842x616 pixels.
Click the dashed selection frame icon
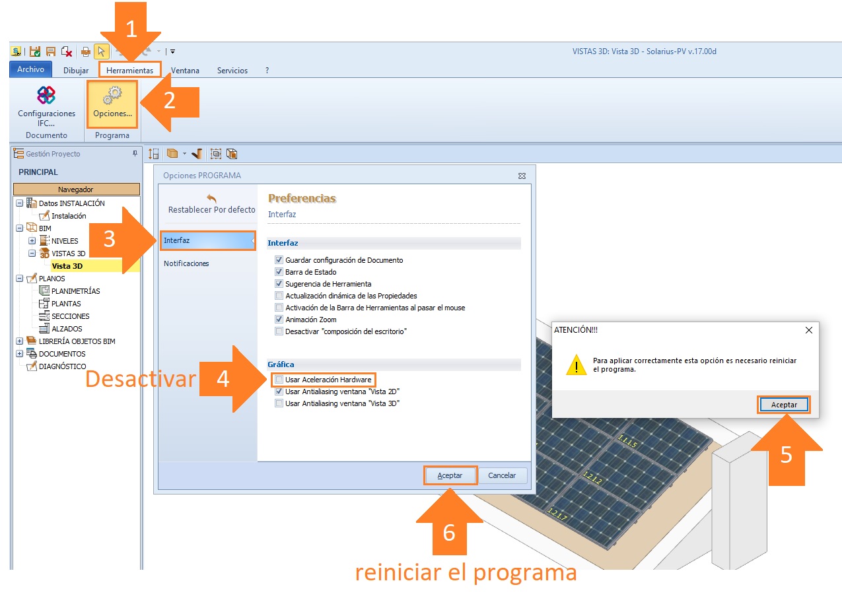[x=216, y=154]
